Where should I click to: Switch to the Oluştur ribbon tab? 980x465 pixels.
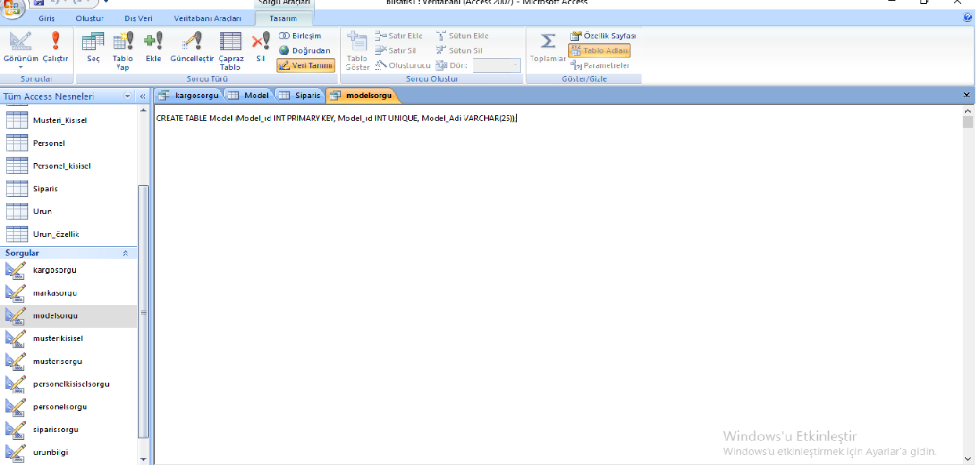(x=89, y=18)
